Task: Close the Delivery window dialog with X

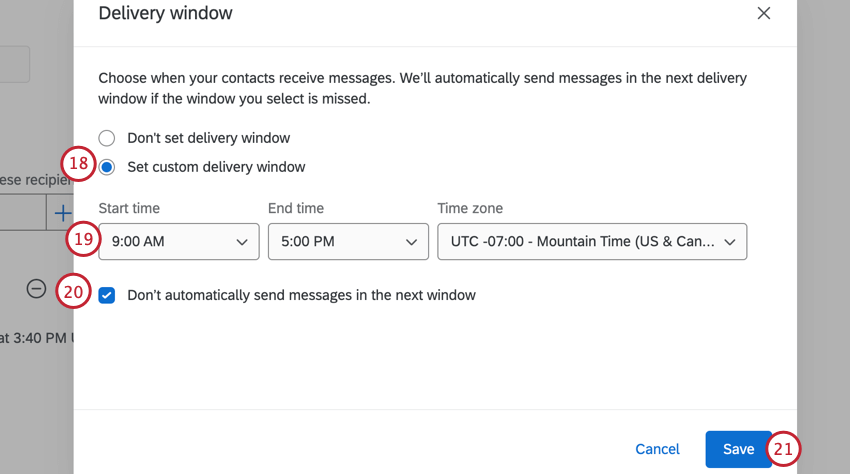Action: (764, 13)
